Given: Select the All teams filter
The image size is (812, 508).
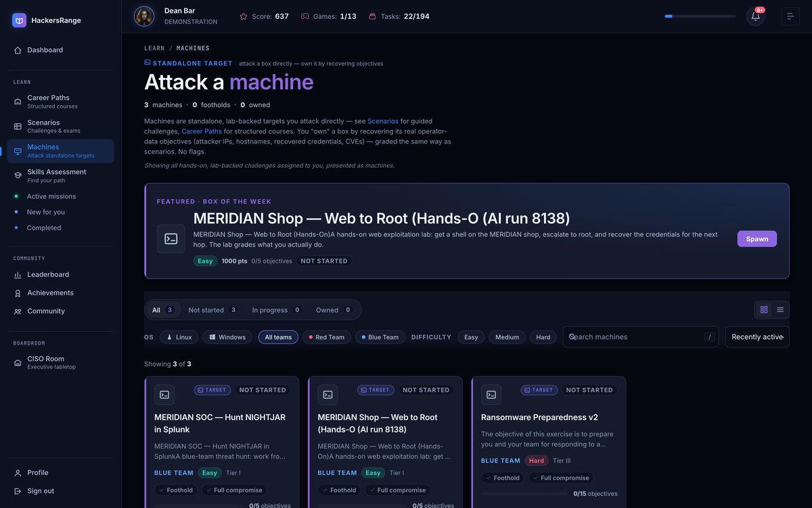Looking at the screenshot, I should click(x=278, y=337).
